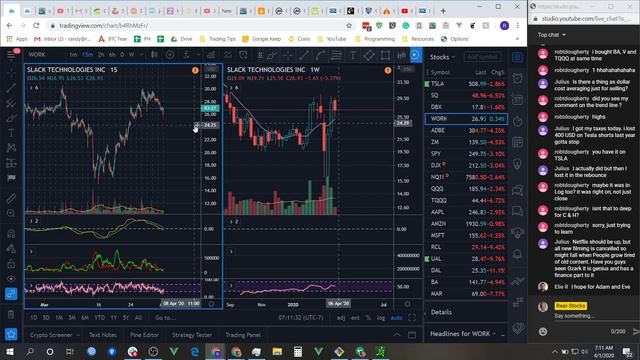Select 2h timeframe
Screen dimensions: 640x360
pos(101,55)
